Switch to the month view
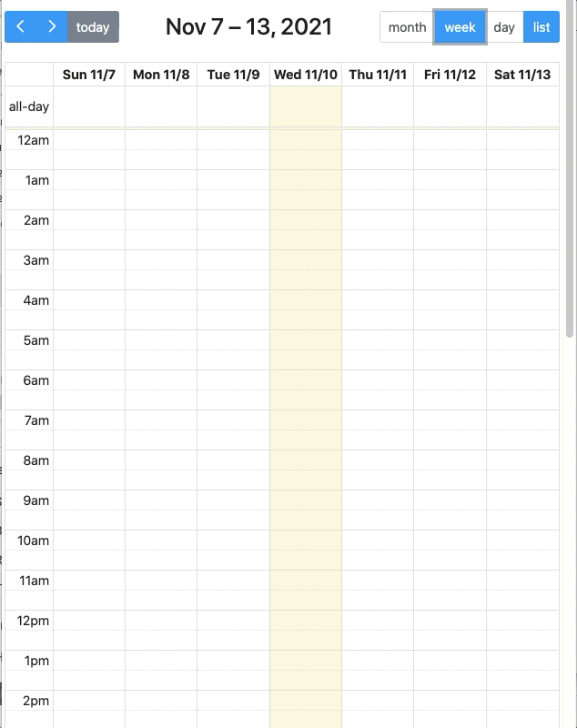 coord(407,27)
